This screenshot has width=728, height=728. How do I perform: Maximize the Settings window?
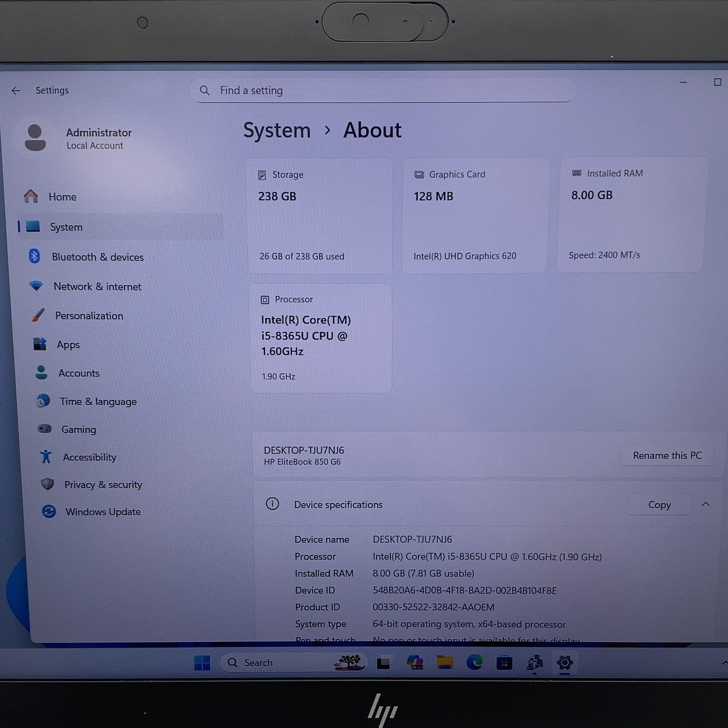717,82
